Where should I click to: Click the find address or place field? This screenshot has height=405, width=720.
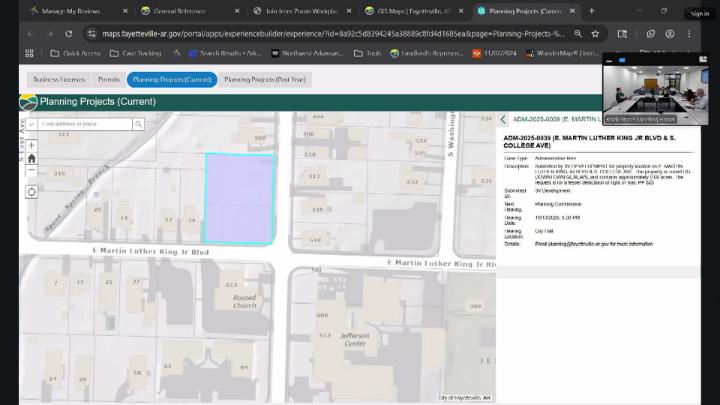click(86, 124)
